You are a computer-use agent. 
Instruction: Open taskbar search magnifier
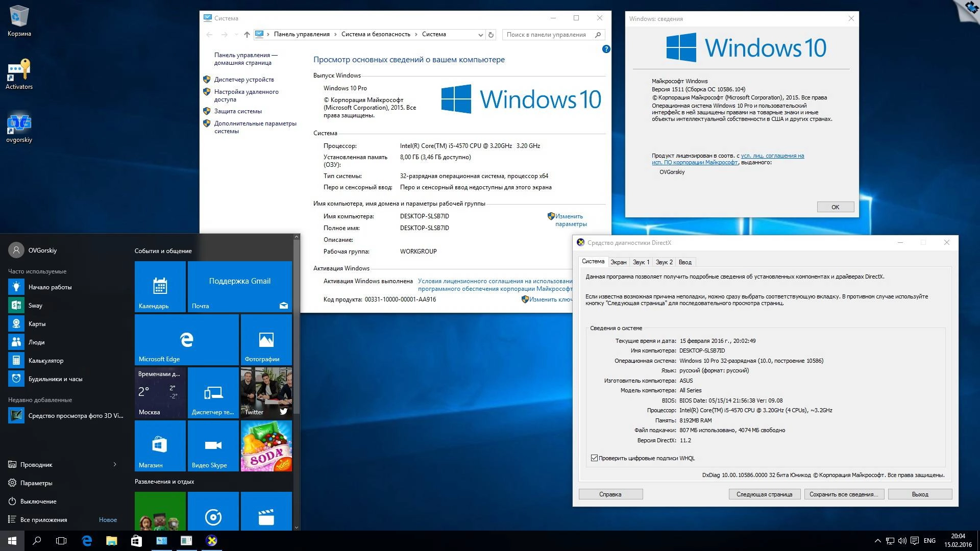point(37,541)
